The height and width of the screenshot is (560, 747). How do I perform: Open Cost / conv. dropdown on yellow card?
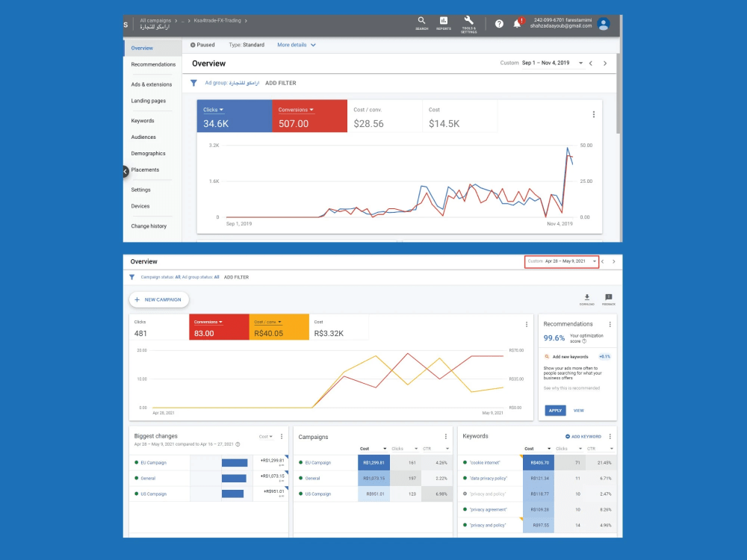click(x=267, y=322)
